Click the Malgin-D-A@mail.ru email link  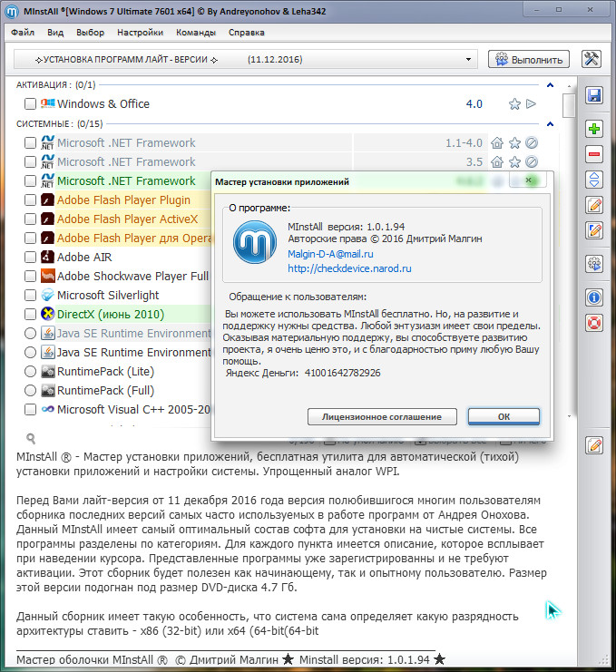[330, 254]
